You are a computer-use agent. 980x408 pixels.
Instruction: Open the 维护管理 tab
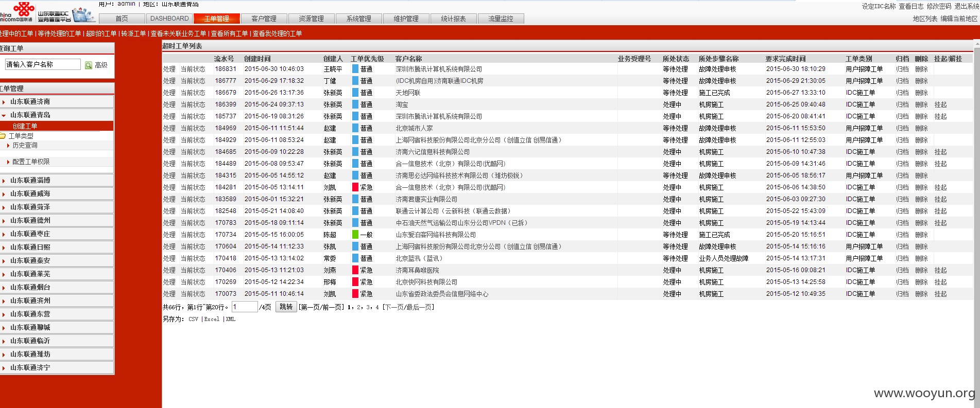(406, 19)
